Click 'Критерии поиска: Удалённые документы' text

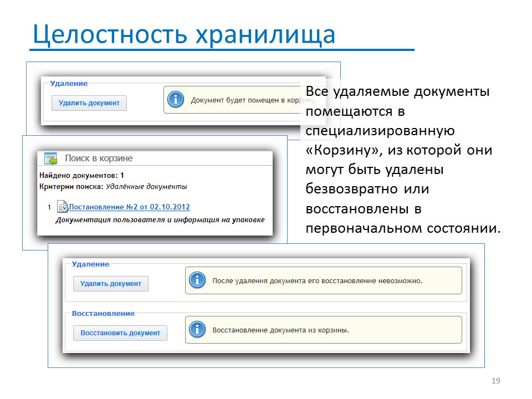pyautogui.click(x=113, y=187)
